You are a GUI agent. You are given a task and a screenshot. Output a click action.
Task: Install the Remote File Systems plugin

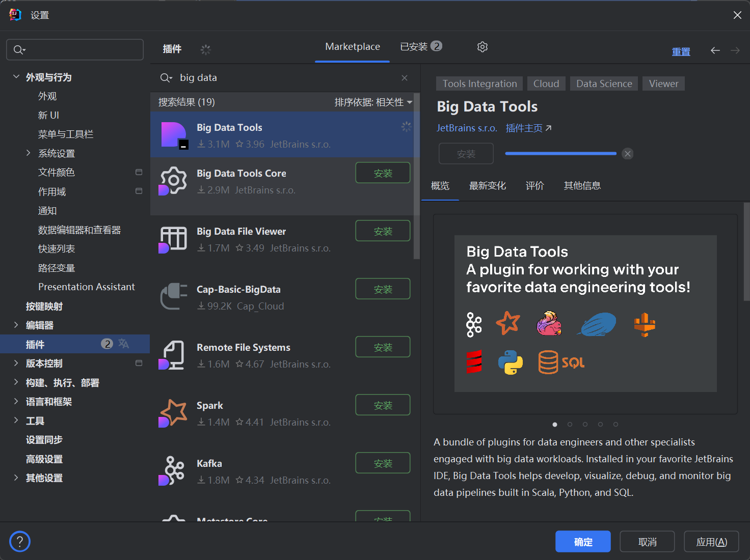[x=383, y=347]
